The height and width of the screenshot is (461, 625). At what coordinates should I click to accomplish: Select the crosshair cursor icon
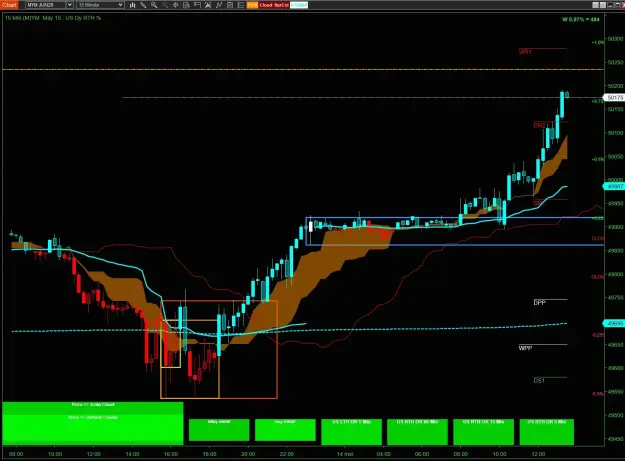(x=175, y=5)
